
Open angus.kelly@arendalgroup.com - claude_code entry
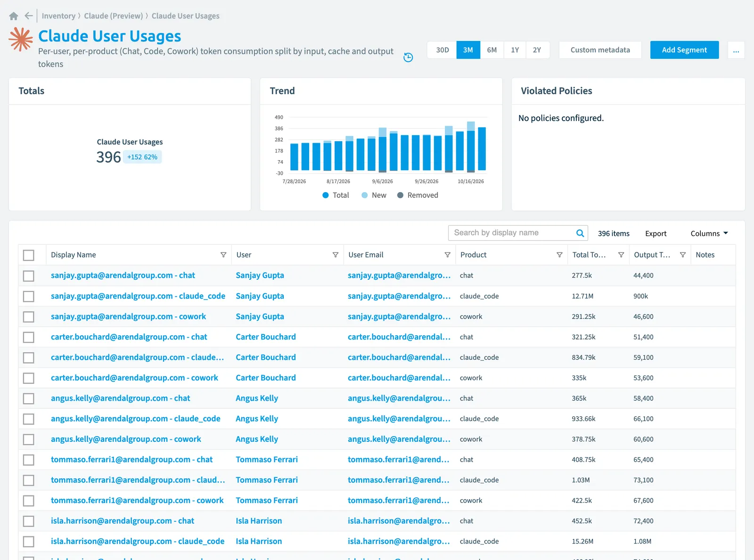click(136, 419)
